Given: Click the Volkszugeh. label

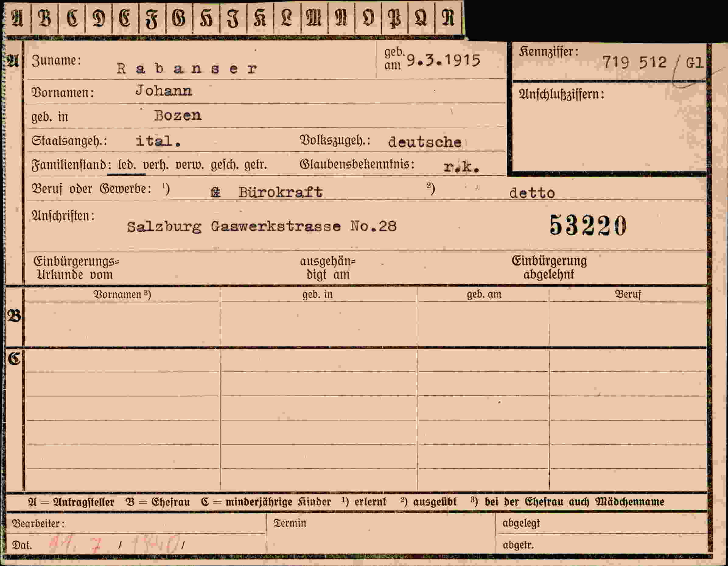Looking at the screenshot, I should coord(335,140).
